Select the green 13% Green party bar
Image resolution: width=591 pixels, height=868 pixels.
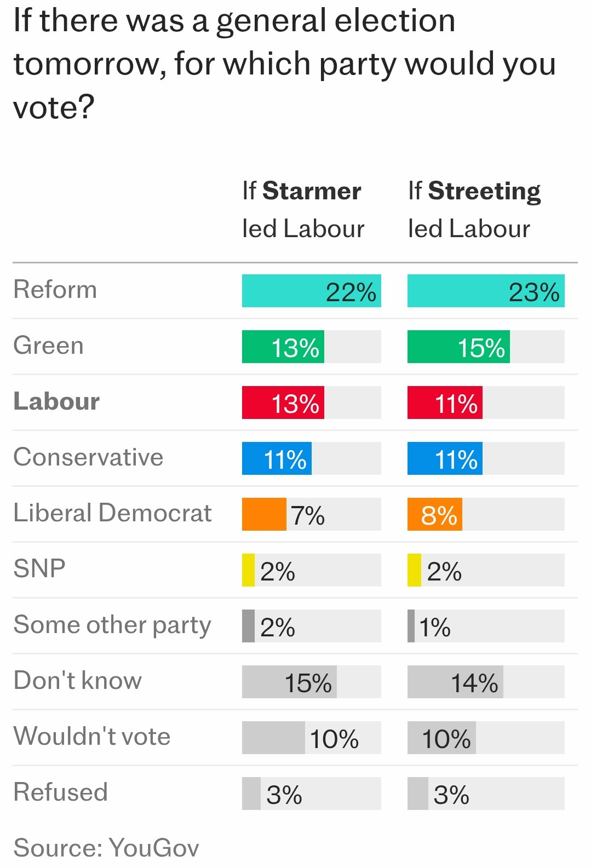283,347
